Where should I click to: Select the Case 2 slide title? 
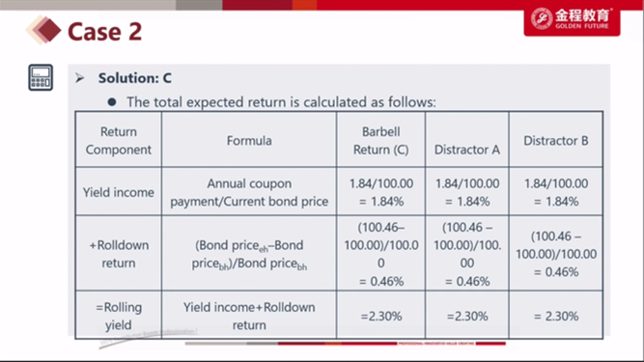click(104, 32)
